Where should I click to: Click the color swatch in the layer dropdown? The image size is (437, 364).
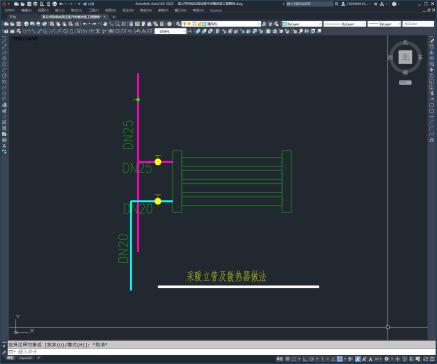pyautogui.click(x=204, y=24)
